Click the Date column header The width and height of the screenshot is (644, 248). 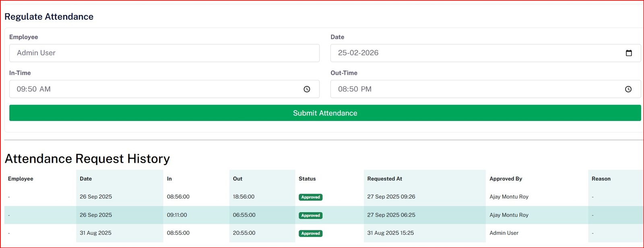[86, 179]
